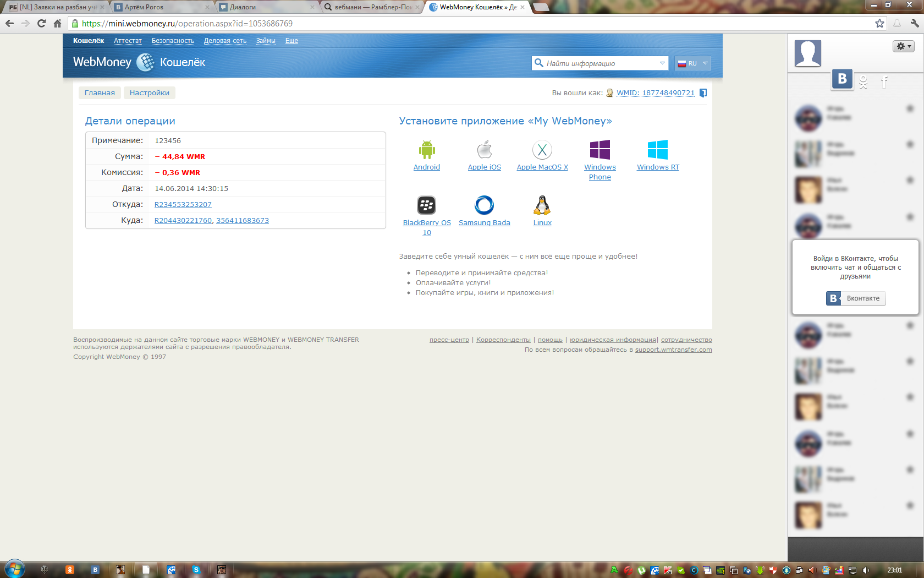Click the Samsung Bada text link
This screenshot has height=578, width=924.
coord(485,223)
